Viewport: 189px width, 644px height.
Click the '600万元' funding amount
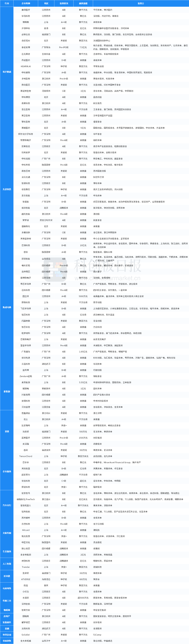pos(83,579)
